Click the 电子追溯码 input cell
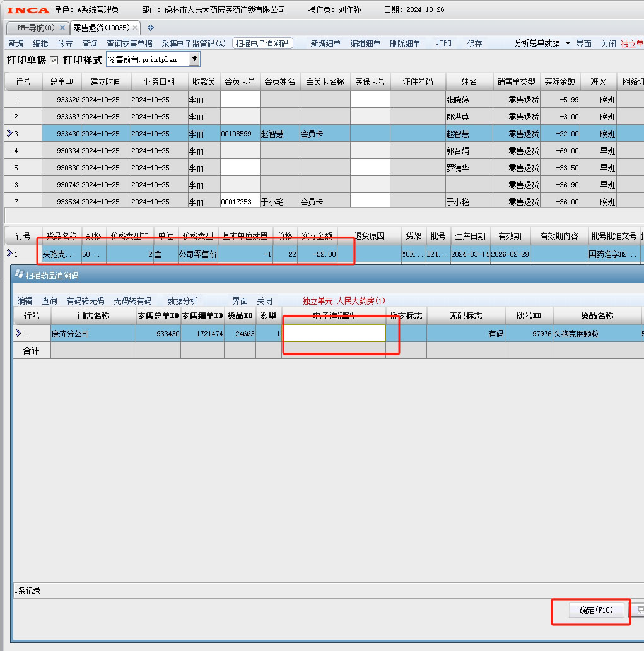 pos(334,334)
